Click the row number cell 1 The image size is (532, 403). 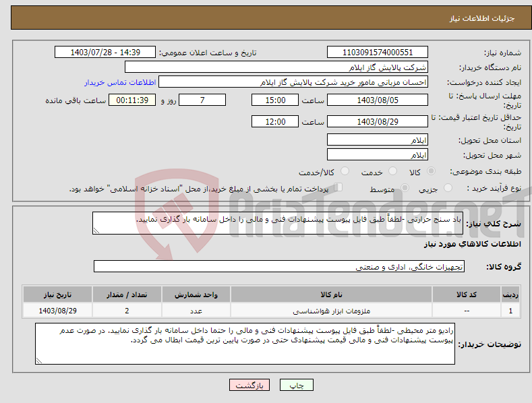point(510,311)
